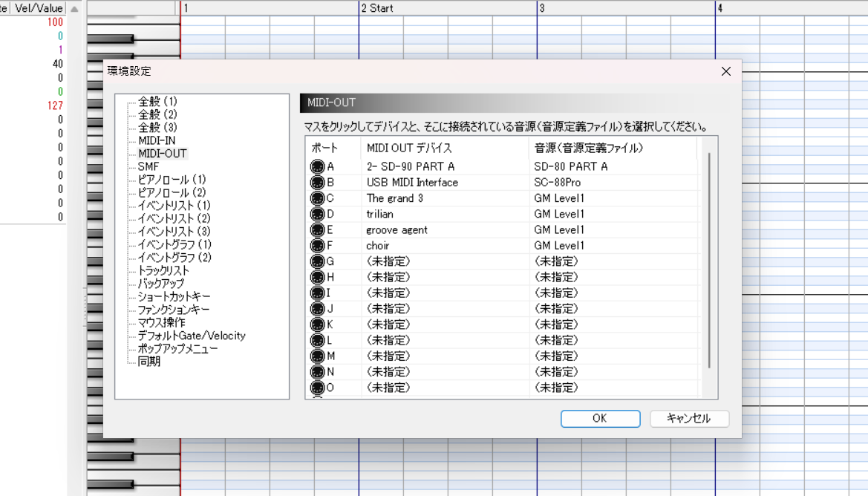Click the 2- SD-90 PART A device cell

(446, 166)
